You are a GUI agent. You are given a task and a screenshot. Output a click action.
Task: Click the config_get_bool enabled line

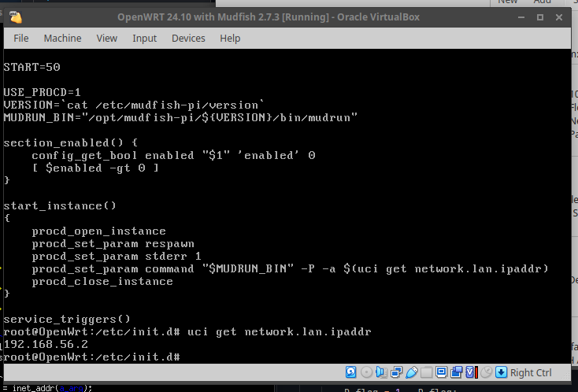pos(173,155)
